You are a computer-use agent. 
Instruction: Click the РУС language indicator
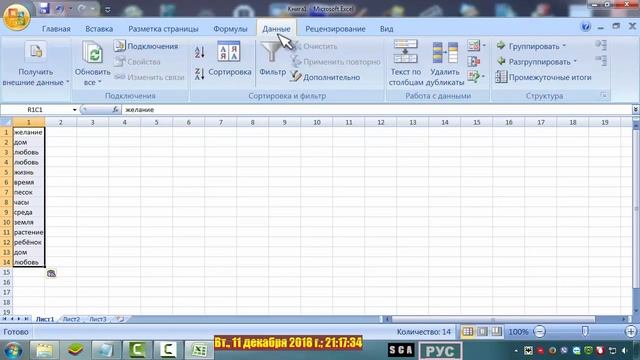(x=440, y=351)
